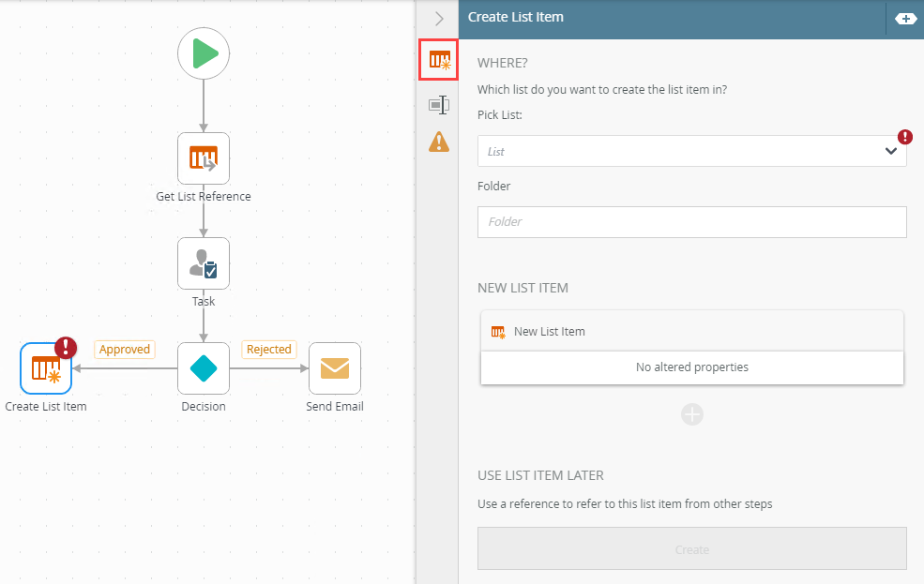Select the Decision diamond step
924x584 pixels.
coord(204,368)
